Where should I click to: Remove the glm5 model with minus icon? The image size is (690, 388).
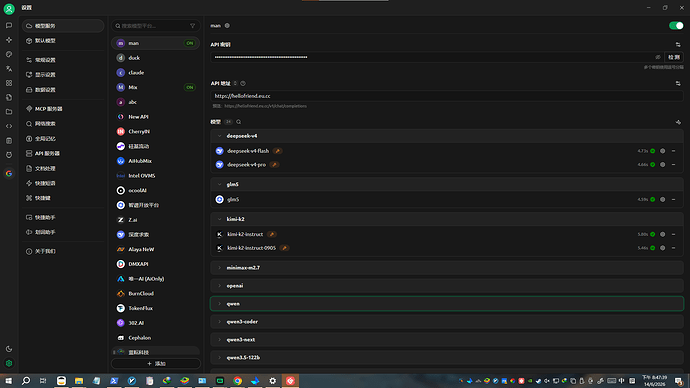(673, 199)
